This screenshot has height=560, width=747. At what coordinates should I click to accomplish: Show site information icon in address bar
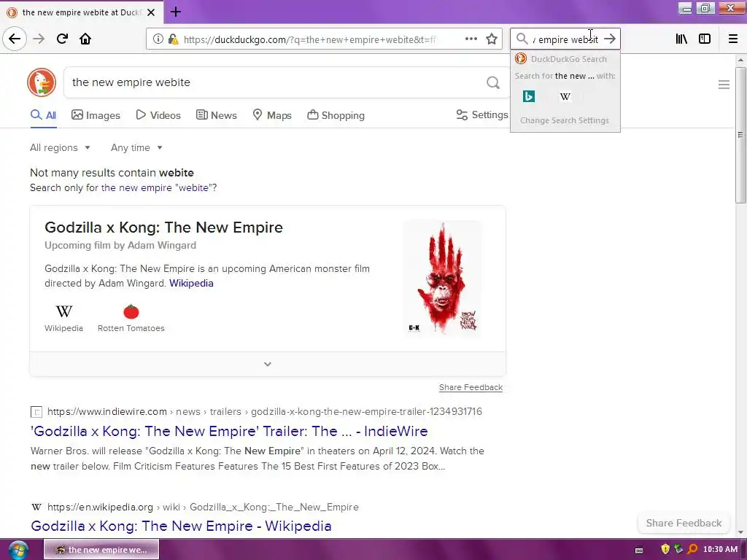[x=158, y=39]
